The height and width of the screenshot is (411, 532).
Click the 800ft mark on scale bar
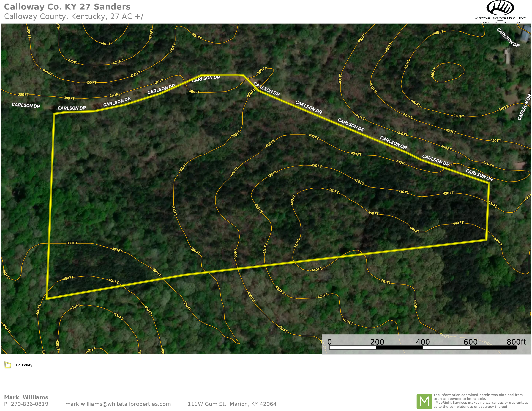(516, 342)
